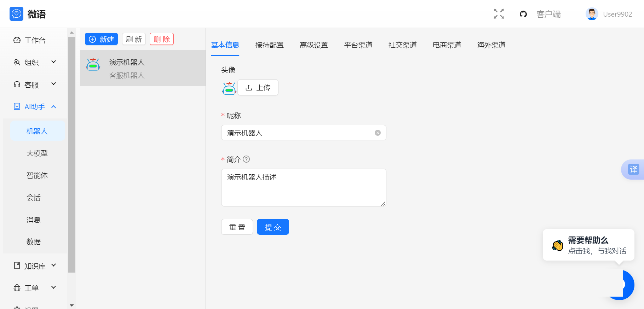Expand the 组织 sidebar menu

tap(35, 62)
